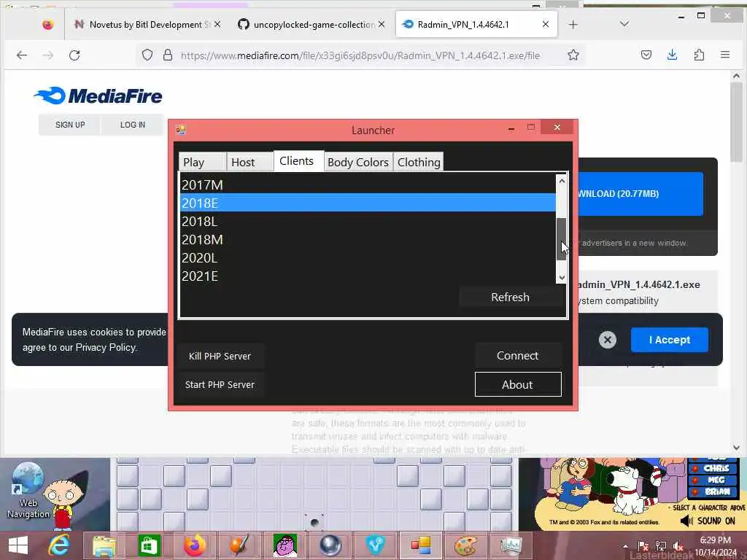
Task: Click the client list scroll down arrow
Action: [562, 278]
